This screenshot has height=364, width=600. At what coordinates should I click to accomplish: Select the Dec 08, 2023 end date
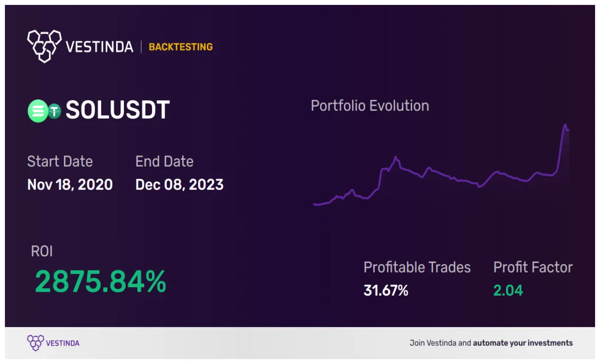point(180,184)
